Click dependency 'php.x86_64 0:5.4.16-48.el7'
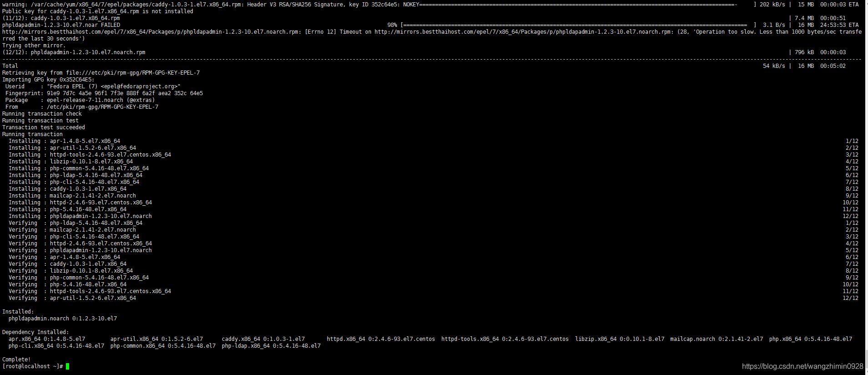868x375 pixels. coord(811,339)
